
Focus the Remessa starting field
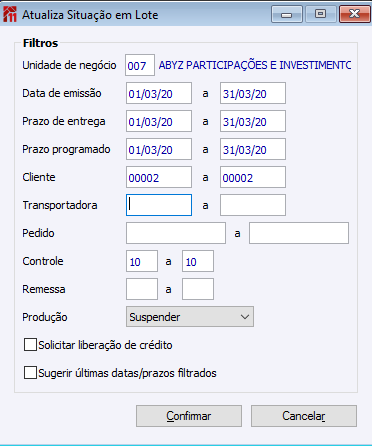coord(142,289)
